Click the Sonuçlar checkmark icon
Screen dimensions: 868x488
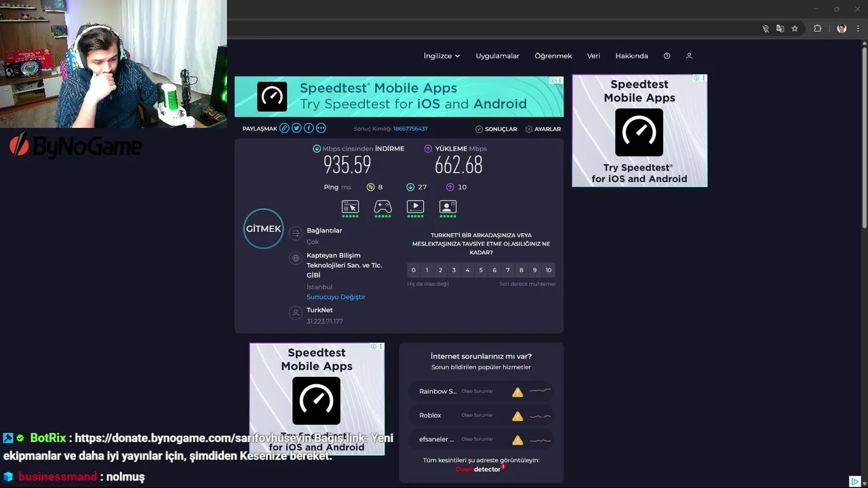(479, 129)
